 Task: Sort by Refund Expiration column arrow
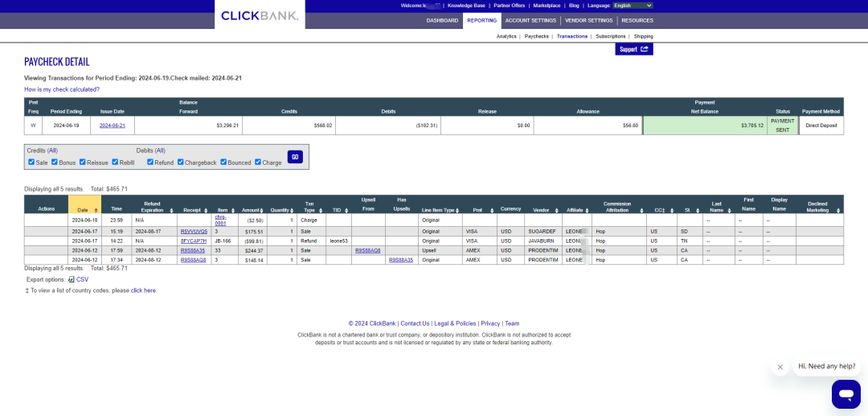172,211
